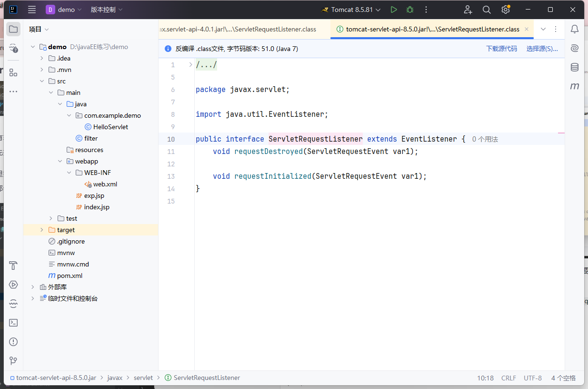Open the main hamburger menu
588x389 pixels.
(x=32, y=10)
